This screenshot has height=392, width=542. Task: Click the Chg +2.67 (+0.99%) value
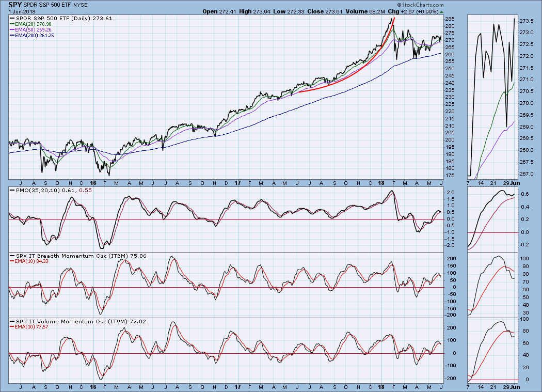pos(413,11)
